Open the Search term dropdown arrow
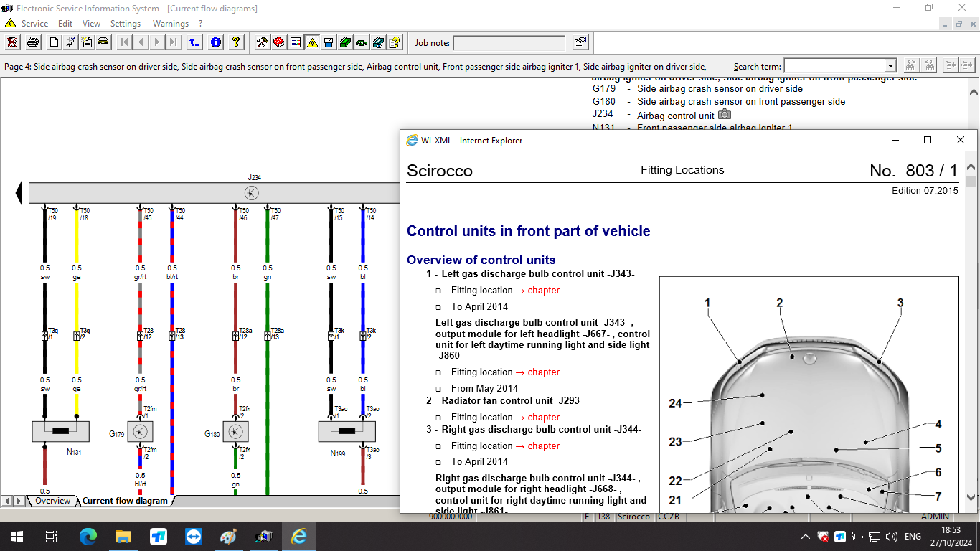This screenshot has height=551, width=980. (890, 66)
